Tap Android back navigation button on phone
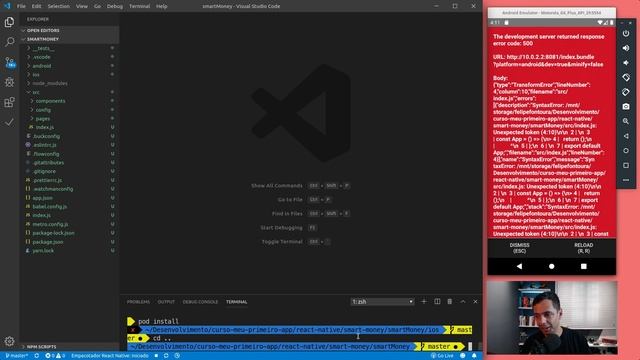 [x=519, y=266]
